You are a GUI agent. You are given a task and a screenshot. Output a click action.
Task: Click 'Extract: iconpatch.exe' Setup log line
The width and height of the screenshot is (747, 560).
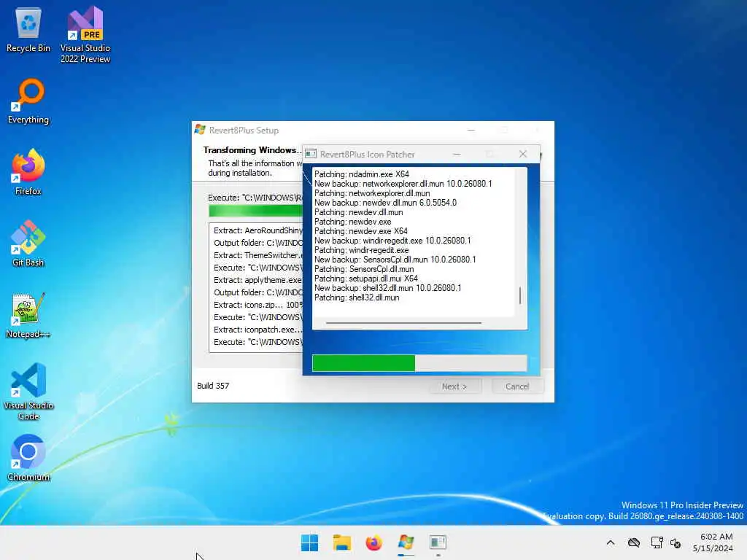(x=258, y=330)
